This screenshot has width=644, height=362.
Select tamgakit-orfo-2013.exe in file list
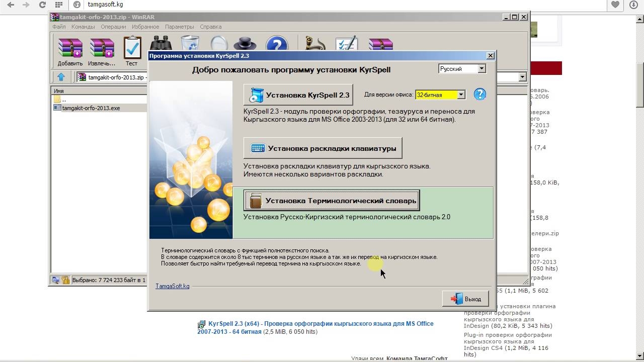[91, 108]
